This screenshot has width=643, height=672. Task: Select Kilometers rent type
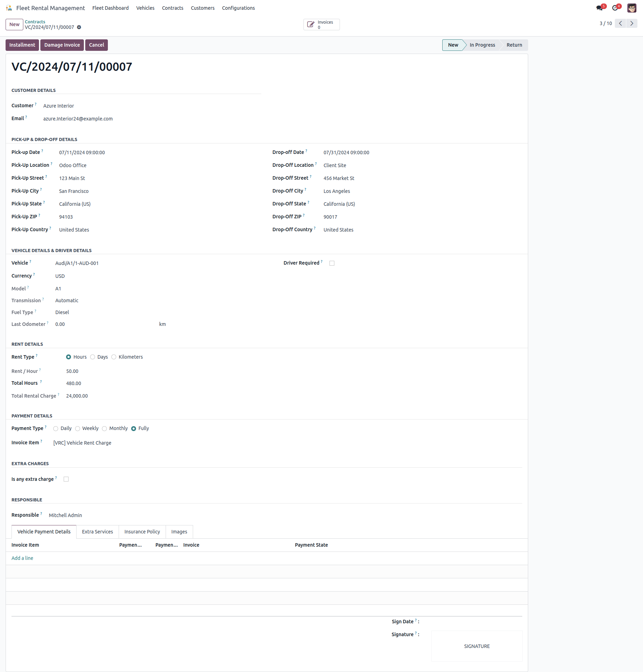tap(114, 357)
